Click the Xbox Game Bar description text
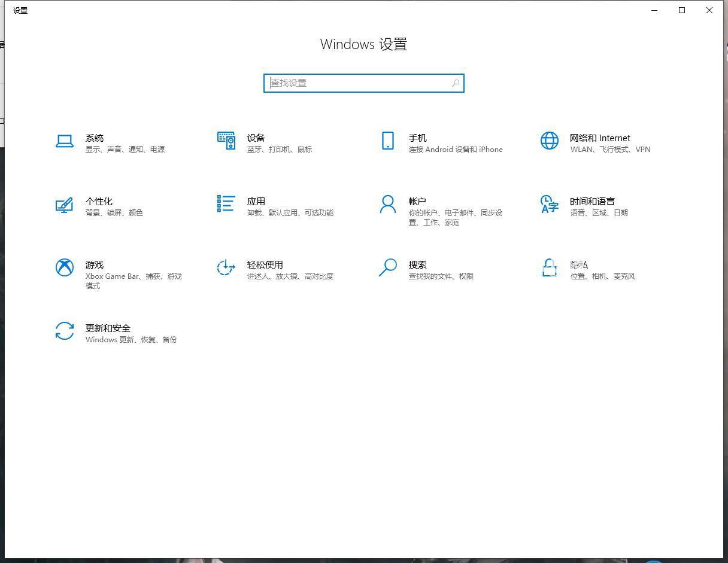The image size is (728, 563). [134, 281]
